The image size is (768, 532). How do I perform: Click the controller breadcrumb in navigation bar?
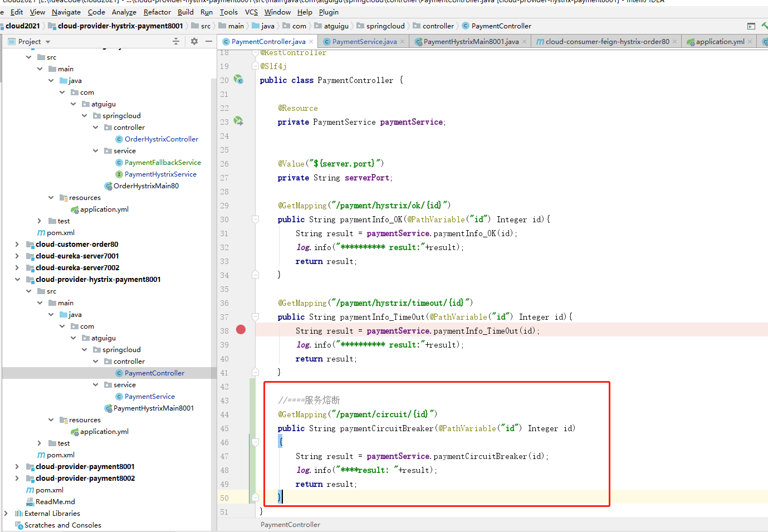tap(433, 26)
